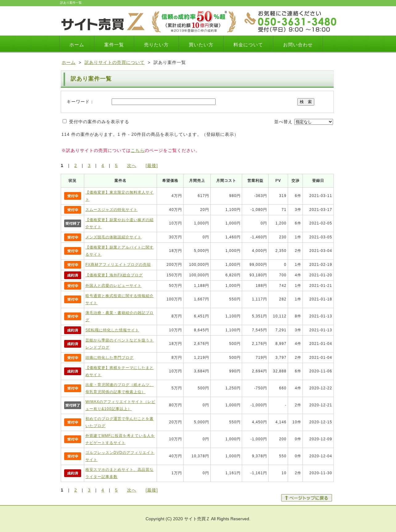Open 東京限定の無料求人サイト listing
The height and width of the screenshot is (532, 396).
pos(119,196)
